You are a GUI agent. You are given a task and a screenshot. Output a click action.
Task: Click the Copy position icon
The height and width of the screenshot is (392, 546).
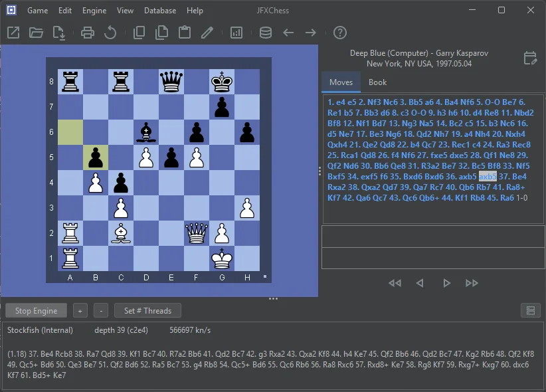coord(139,33)
